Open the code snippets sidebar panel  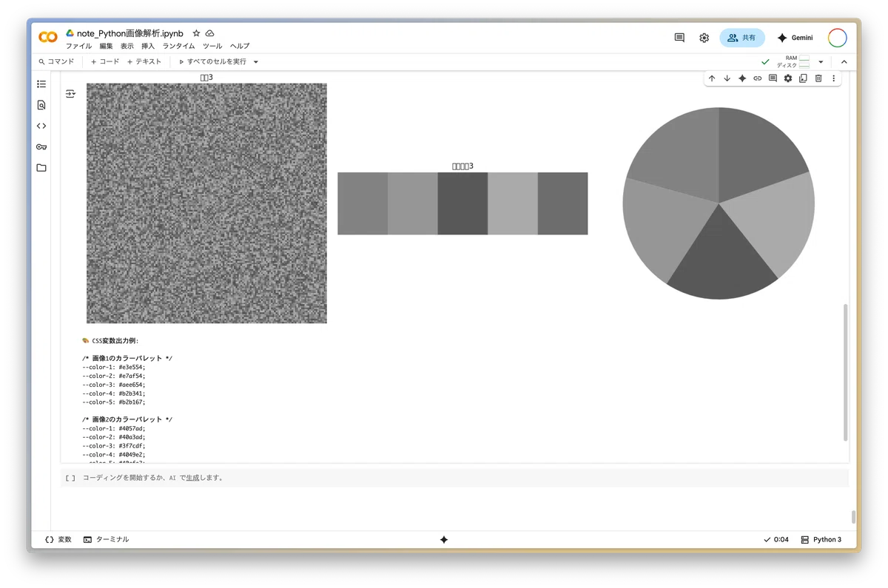[41, 126]
